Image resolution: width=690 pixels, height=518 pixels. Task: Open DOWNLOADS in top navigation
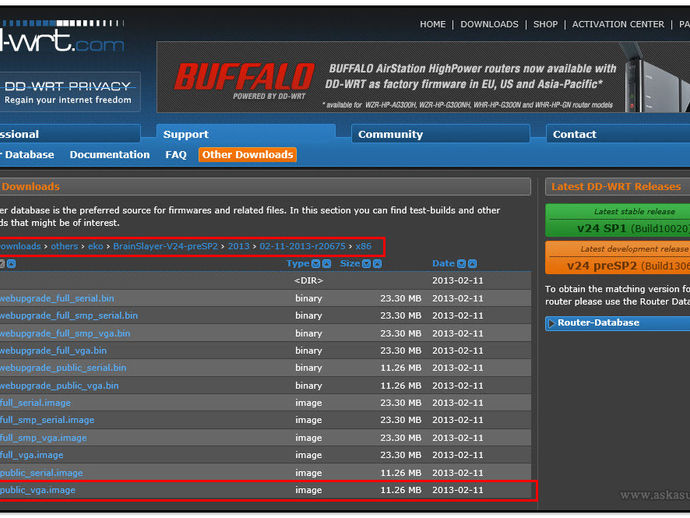(489, 24)
